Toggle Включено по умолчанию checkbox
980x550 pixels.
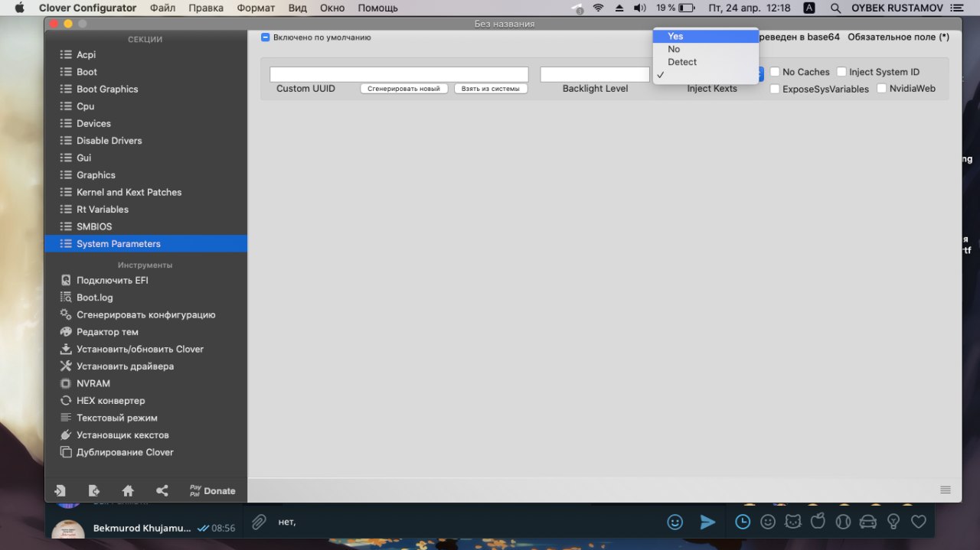(x=266, y=37)
